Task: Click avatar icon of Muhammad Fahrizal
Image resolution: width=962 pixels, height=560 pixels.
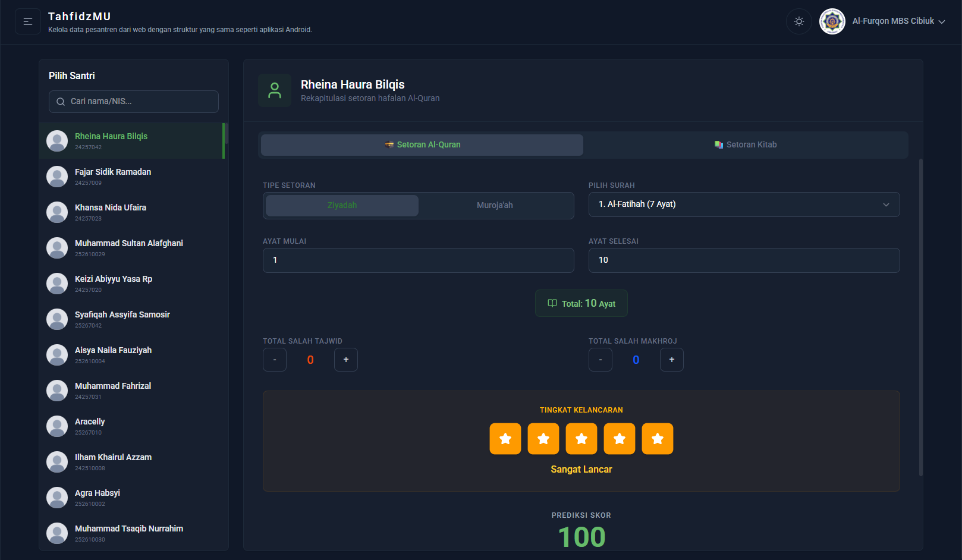Action: 57,391
